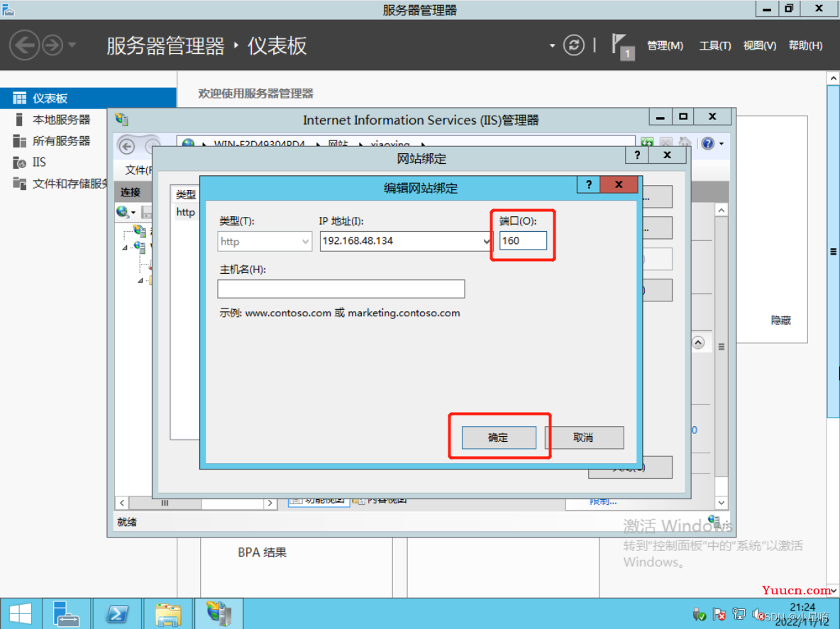Click scroll-right arrow in connections pane
The image size is (840, 629).
pos(270,503)
